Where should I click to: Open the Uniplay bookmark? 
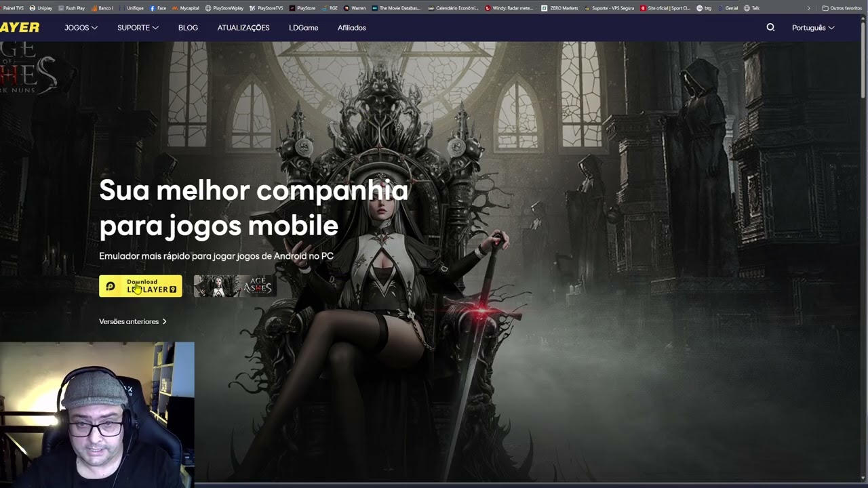[x=41, y=8]
